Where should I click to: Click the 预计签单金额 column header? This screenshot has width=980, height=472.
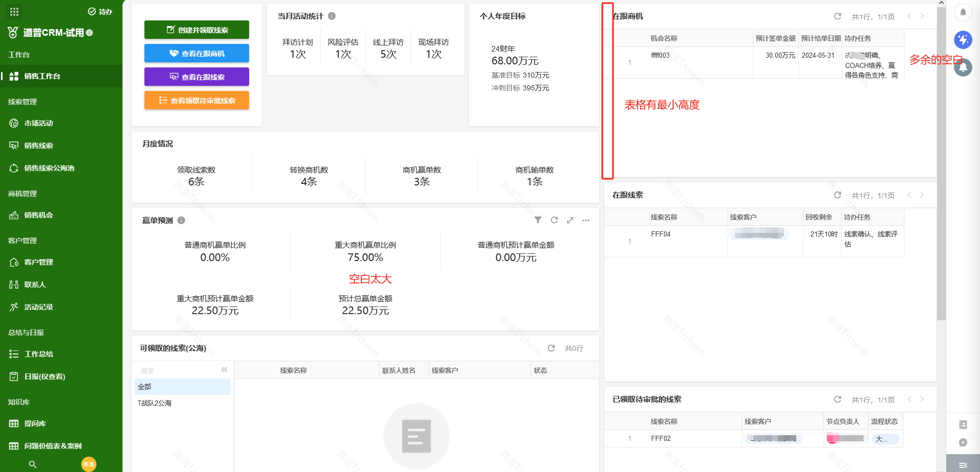click(x=775, y=38)
